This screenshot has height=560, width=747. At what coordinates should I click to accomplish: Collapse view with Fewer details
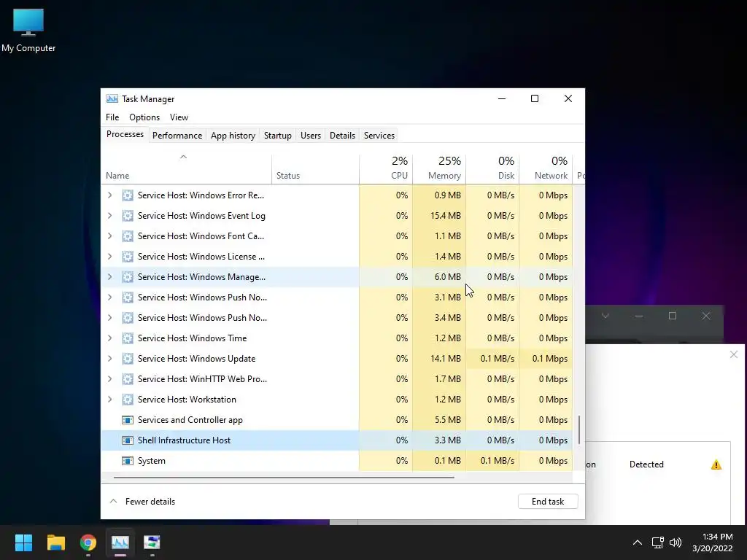[x=142, y=502]
